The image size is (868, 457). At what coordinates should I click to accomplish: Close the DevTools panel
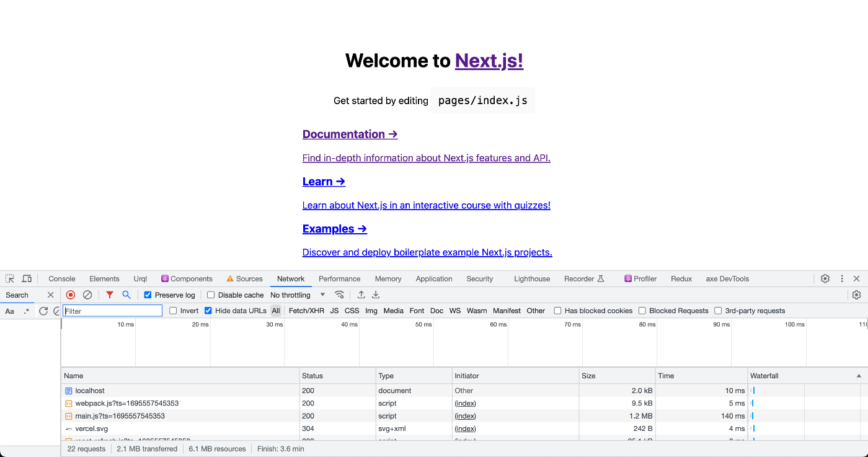pyautogui.click(x=857, y=278)
